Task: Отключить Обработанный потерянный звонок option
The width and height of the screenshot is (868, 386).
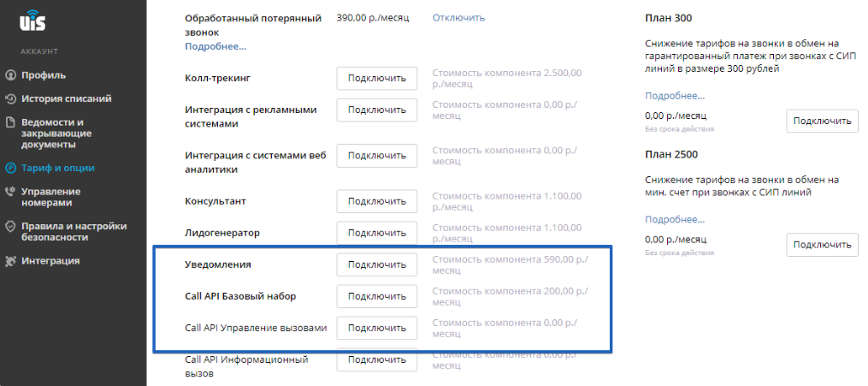Action: pyautogui.click(x=458, y=18)
